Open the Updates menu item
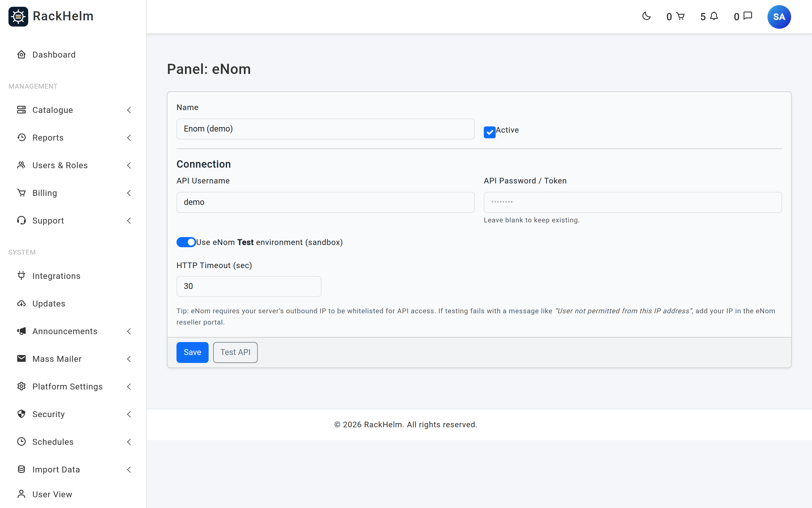 point(73,303)
